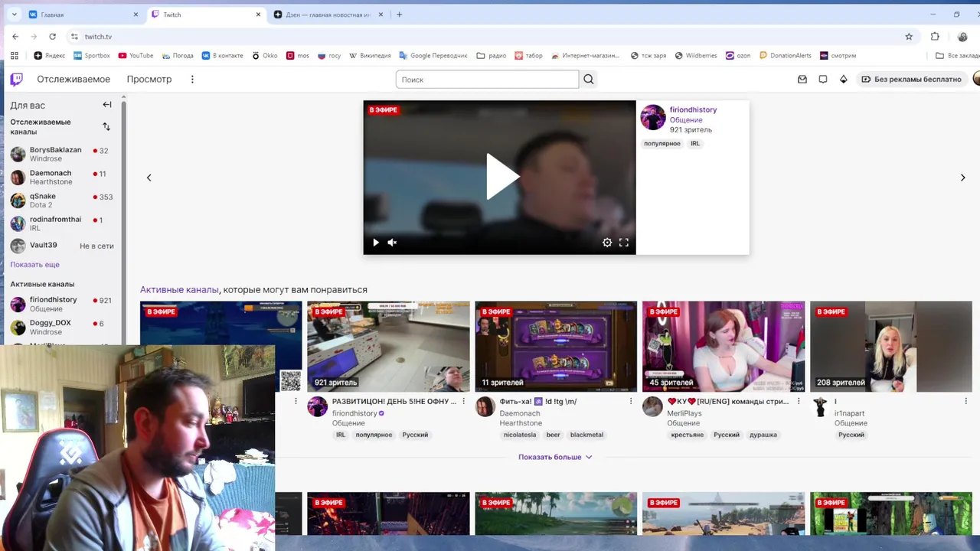Open the Яндекс bookmark
Viewport: 980px width, 551px height.
click(50, 55)
